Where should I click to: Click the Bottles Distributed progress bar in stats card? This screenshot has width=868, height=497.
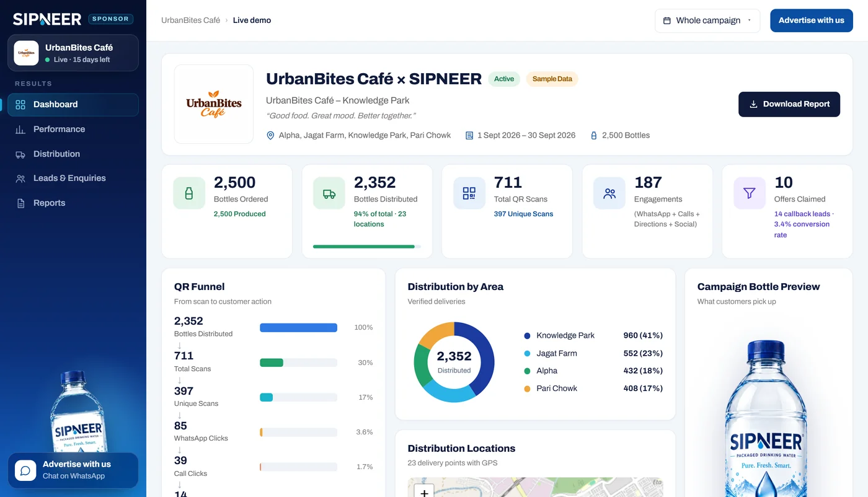click(367, 247)
